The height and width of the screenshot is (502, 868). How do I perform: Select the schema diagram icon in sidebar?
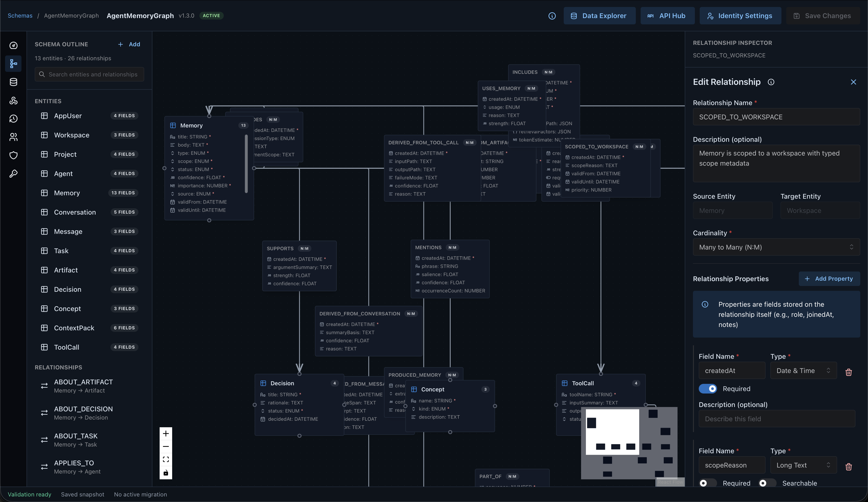[x=14, y=64]
